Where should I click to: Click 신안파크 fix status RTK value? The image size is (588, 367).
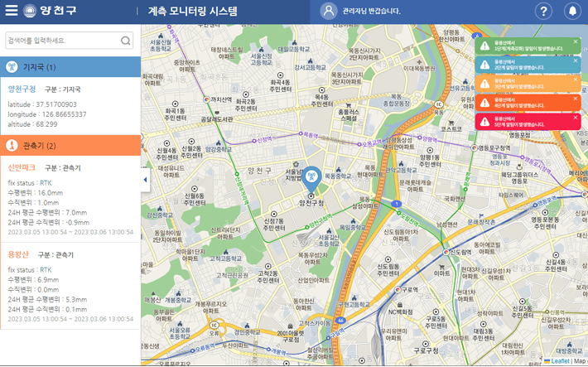coord(46,183)
